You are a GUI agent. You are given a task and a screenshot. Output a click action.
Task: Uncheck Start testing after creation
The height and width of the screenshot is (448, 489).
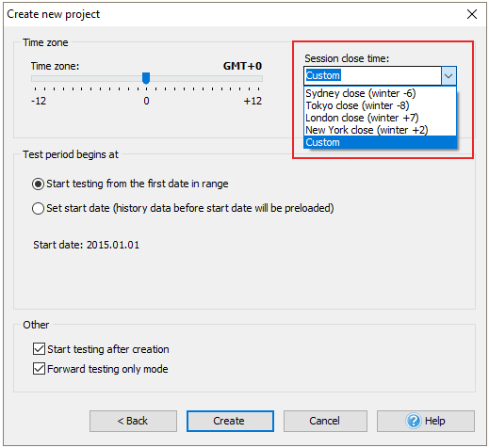pos(39,349)
